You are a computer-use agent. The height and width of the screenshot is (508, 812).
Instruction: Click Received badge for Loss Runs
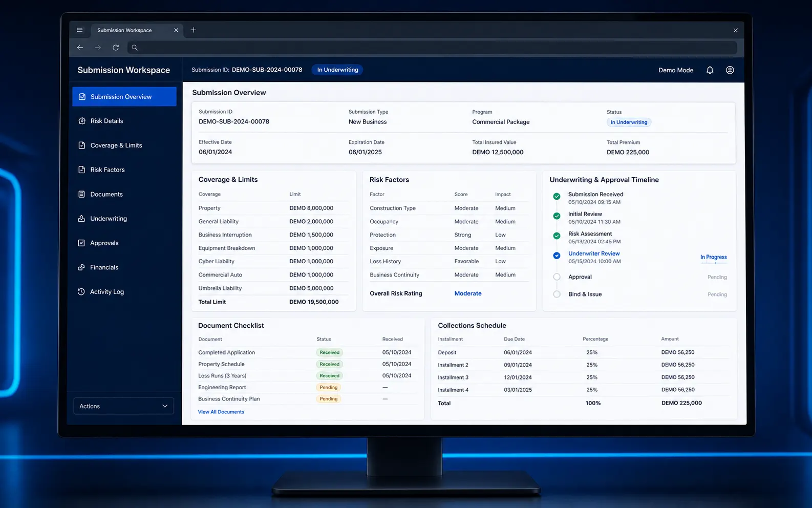click(x=330, y=376)
